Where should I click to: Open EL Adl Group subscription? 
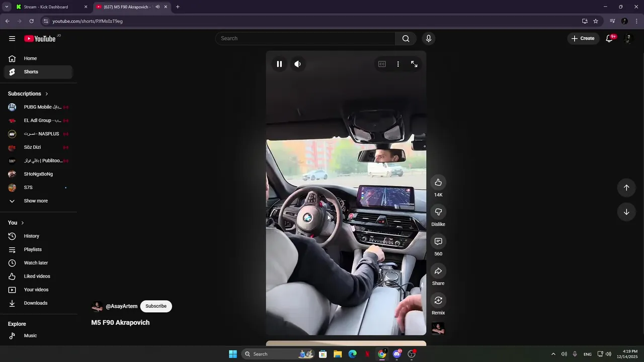click(38, 121)
